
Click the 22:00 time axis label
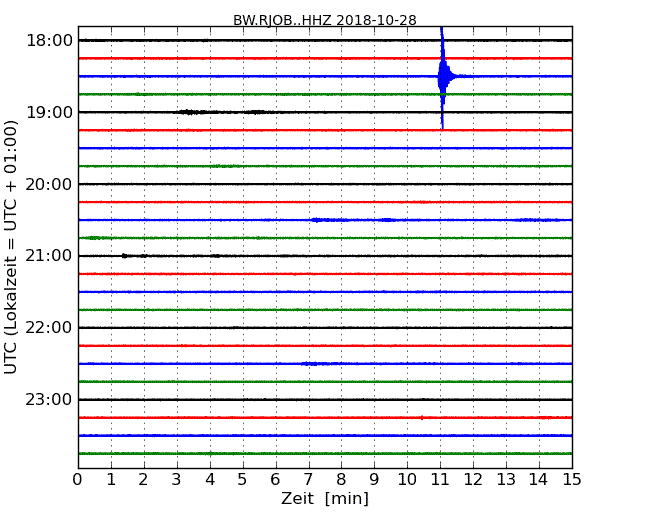[49, 328]
